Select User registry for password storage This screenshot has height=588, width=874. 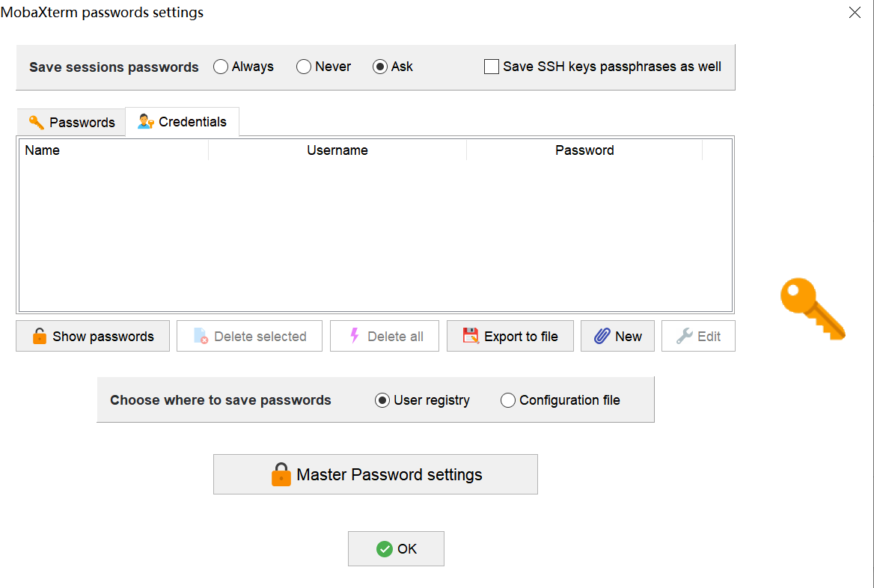pos(382,400)
